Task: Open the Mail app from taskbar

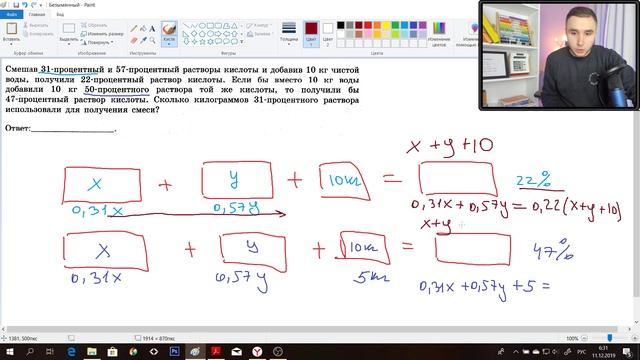Action: (x=236, y=351)
